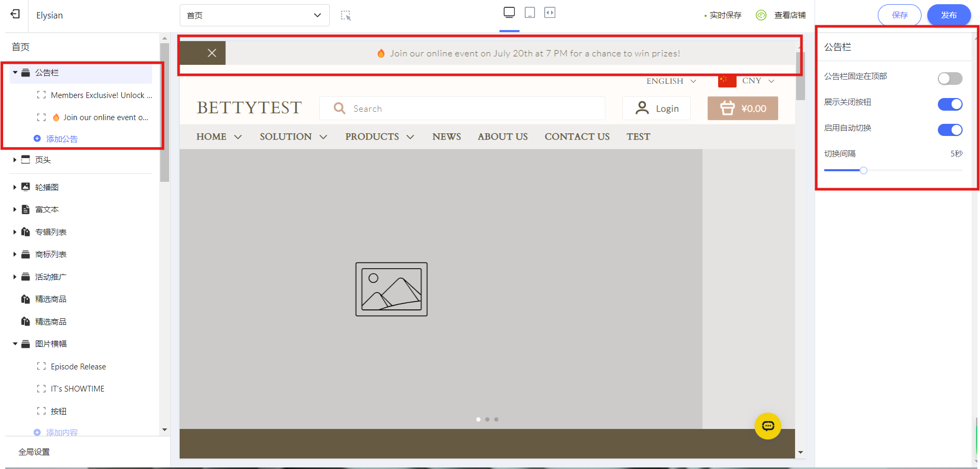Switch to tablet preview icon
Screen dimensions: 980x469
coord(530,13)
